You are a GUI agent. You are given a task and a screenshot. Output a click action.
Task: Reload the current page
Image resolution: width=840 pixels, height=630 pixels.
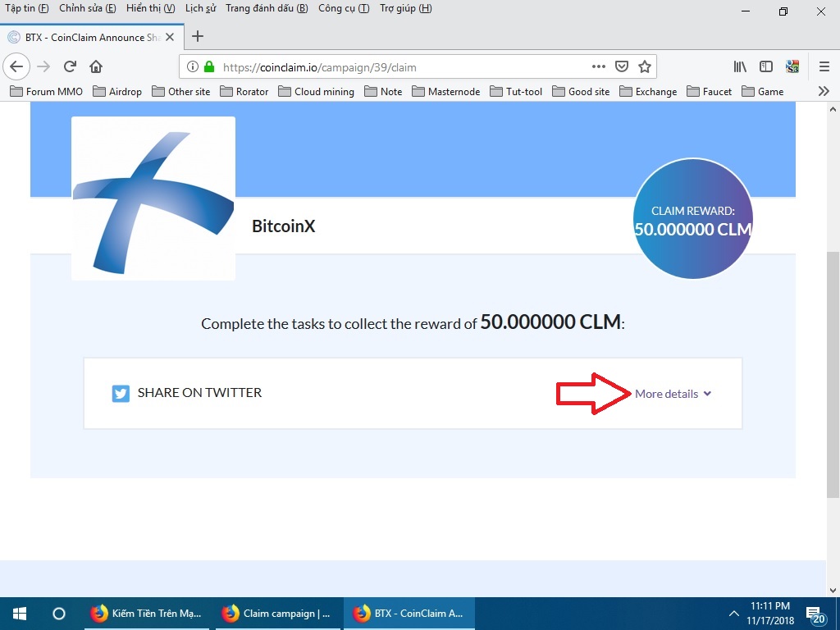point(70,66)
